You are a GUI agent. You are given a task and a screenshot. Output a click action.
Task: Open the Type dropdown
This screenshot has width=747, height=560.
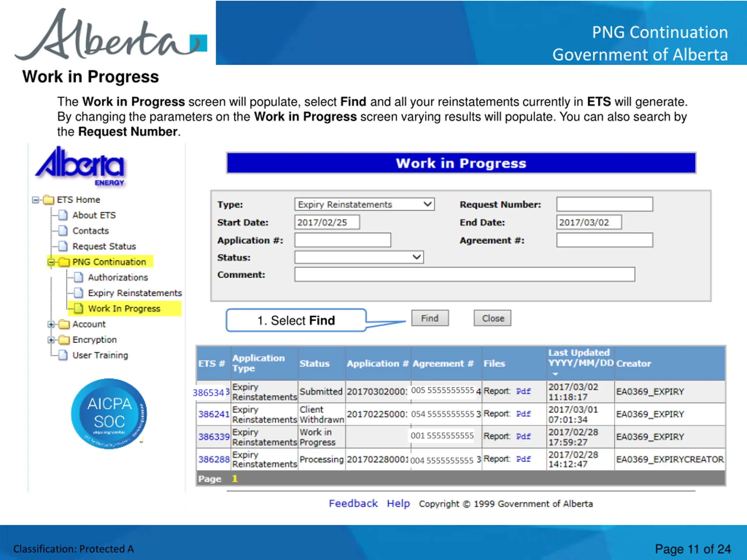click(x=364, y=204)
